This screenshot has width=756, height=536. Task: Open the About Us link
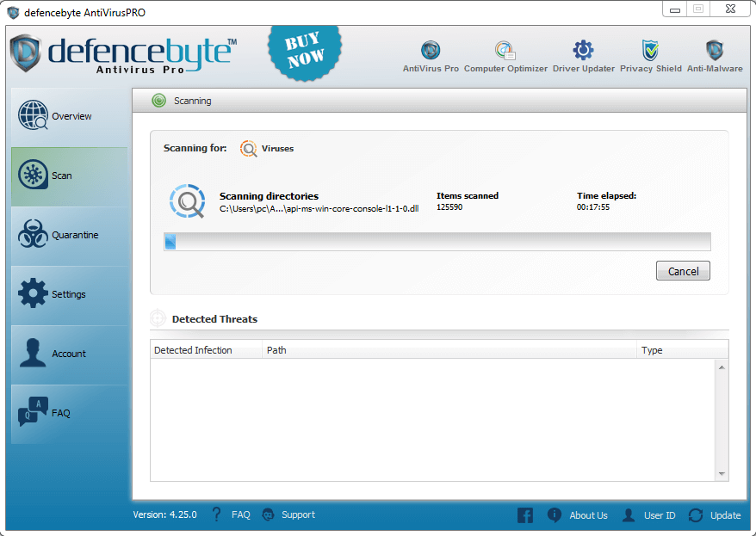click(x=588, y=515)
